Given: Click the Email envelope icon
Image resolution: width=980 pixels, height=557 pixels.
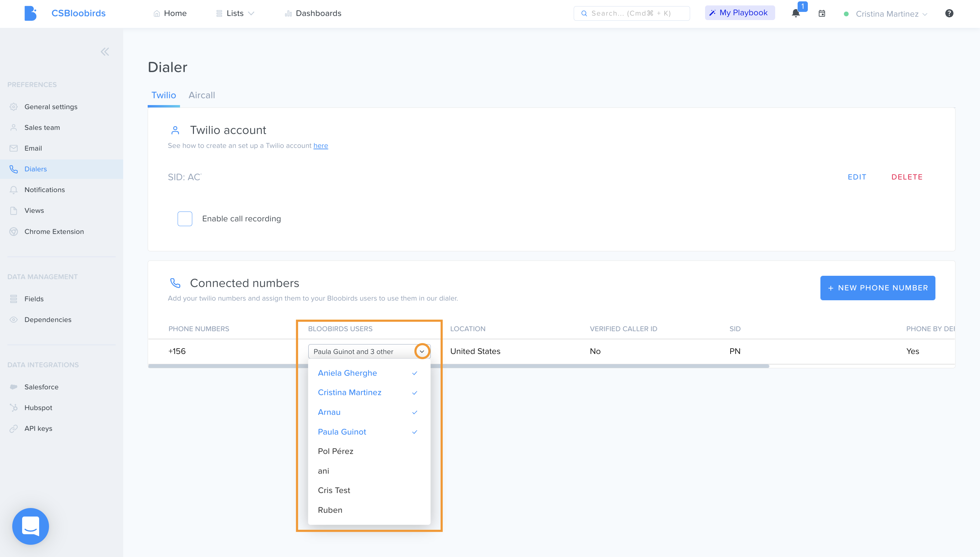Looking at the screenshot, I should pyautogui.click(x=14, y=148).
